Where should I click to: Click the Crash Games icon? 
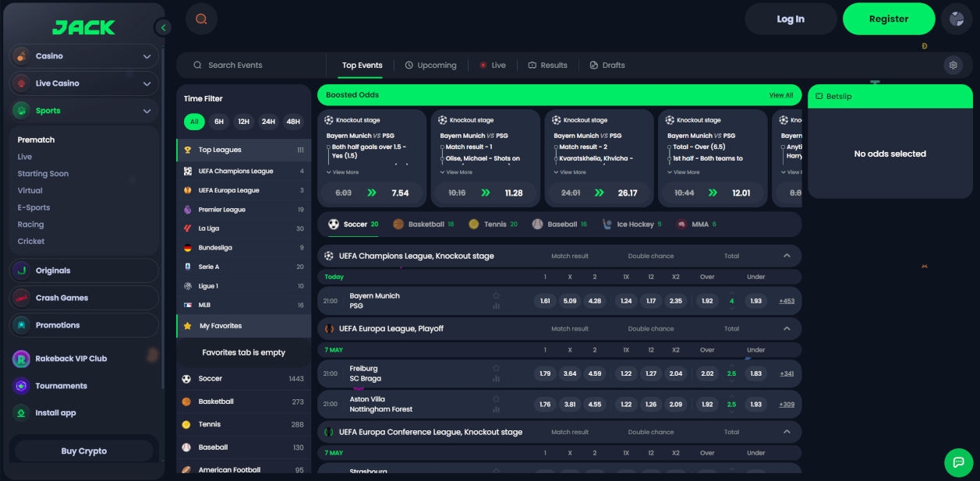click(x=21, y=298)
